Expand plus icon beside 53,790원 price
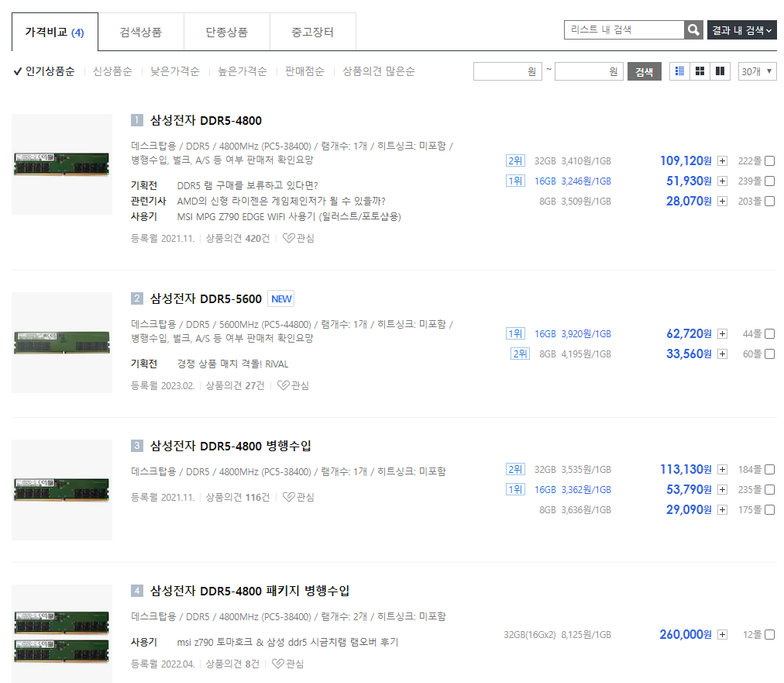 722,489
